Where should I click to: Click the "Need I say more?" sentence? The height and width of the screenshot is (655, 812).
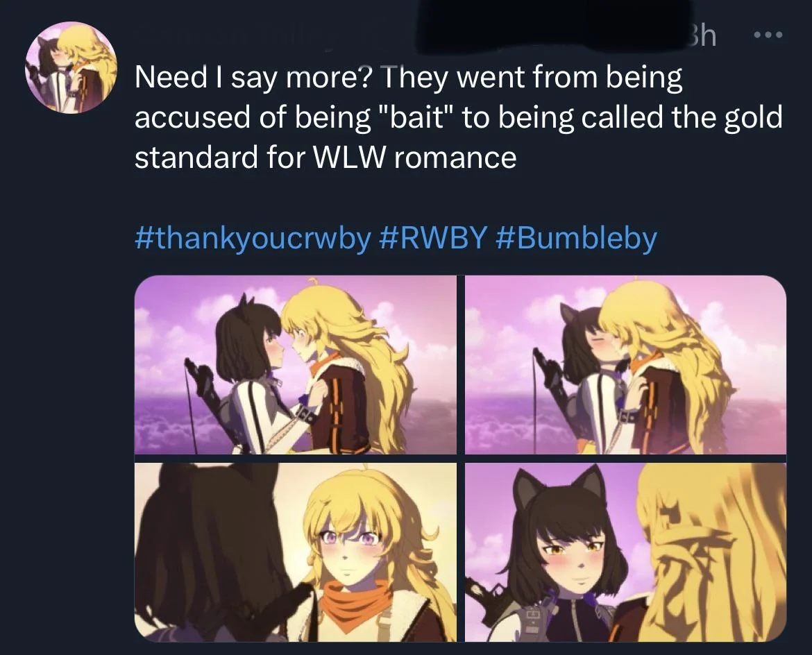253,78
